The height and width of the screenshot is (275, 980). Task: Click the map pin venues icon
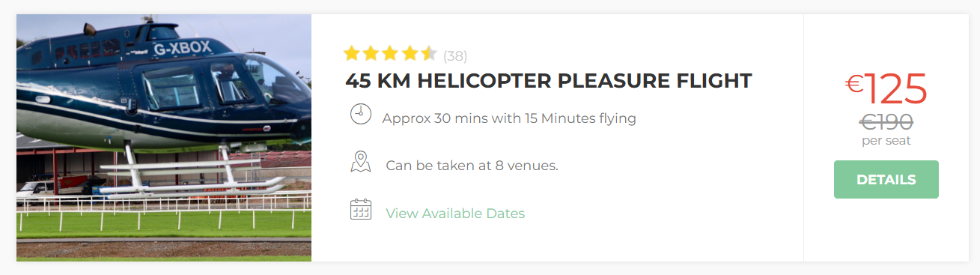361,162
